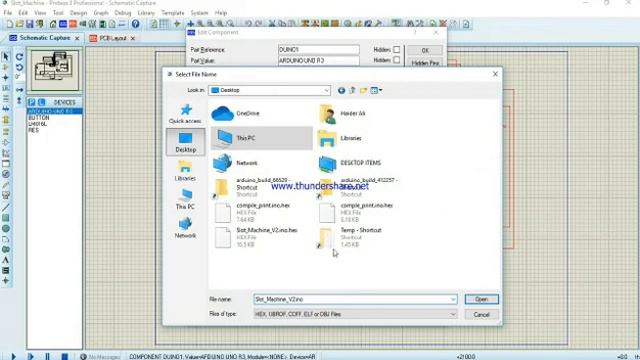Open the Debug menu
Viewport: 640px width, 360px height.
(x=122, y=13)
